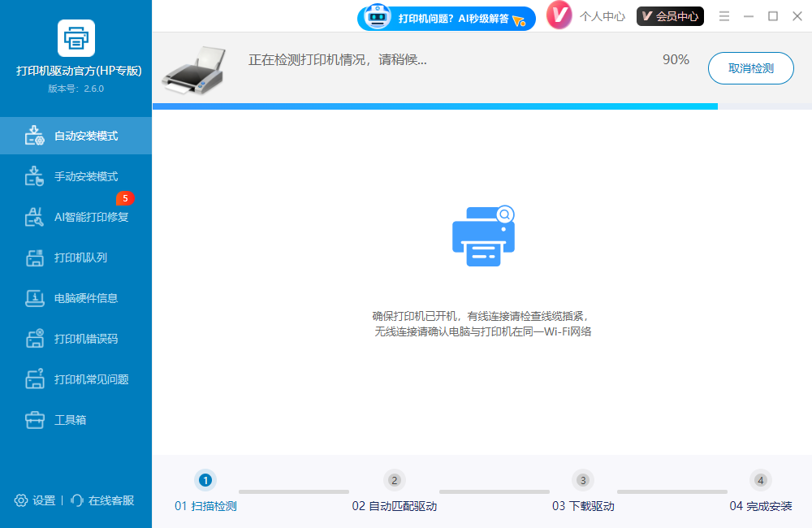Open AI智能打印修复 with the notification badge
The height and width of the screenshot is (528, 812).
coord(76,216)
